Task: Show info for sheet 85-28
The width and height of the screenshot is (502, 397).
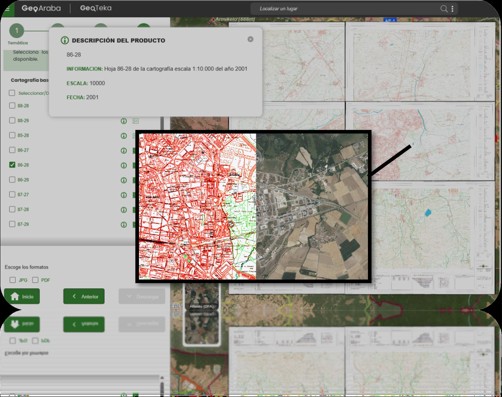Action: (x=124, y=136)
